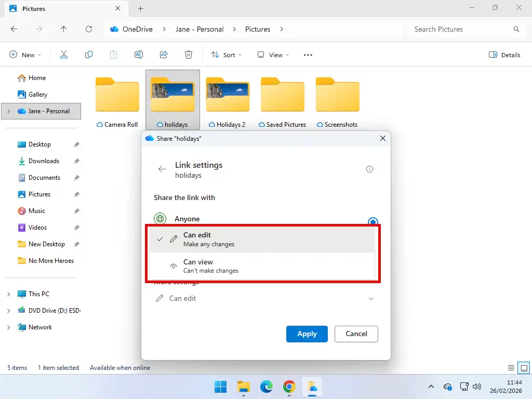Click the Cancel button
The height and width of the screenshot is (399, 532).
(356, 334)
